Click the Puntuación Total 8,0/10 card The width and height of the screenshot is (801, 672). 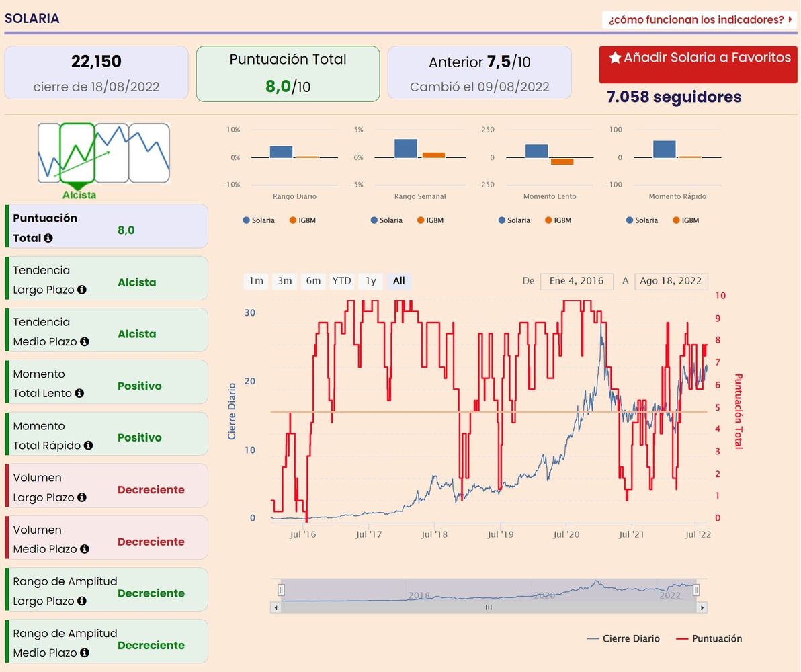288,74
